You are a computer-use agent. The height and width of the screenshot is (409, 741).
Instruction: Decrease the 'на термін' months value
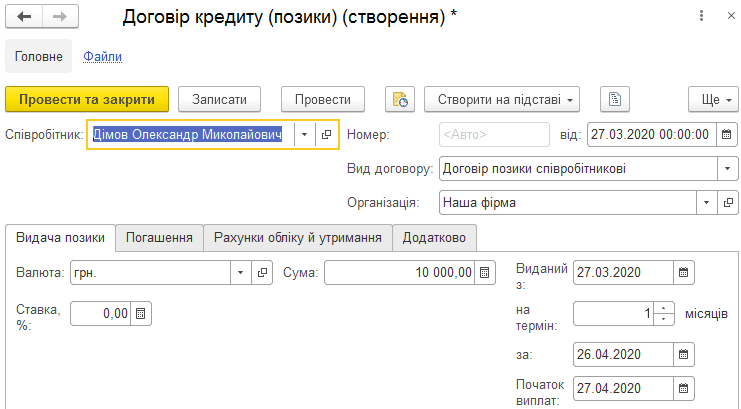tap(664, 319)
